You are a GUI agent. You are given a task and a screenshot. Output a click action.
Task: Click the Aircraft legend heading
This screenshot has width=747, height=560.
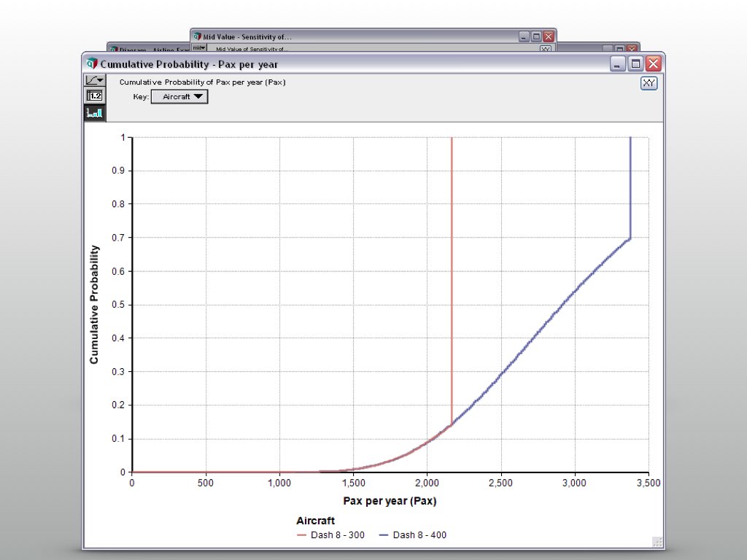(316, 521)
